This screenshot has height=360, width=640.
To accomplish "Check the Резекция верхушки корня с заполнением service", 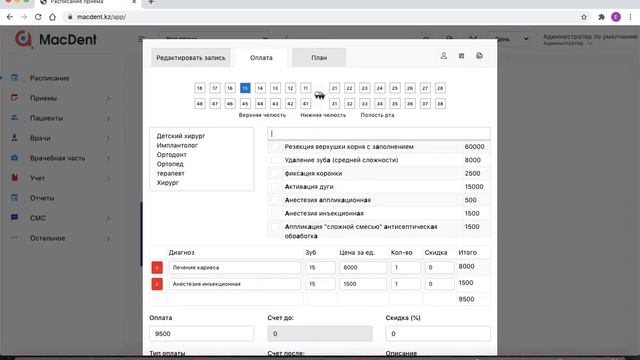I will [276, 147].
